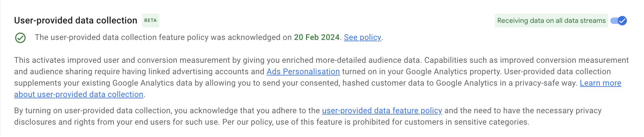Click the green date 20 Feb 2024

coord(317,37)
